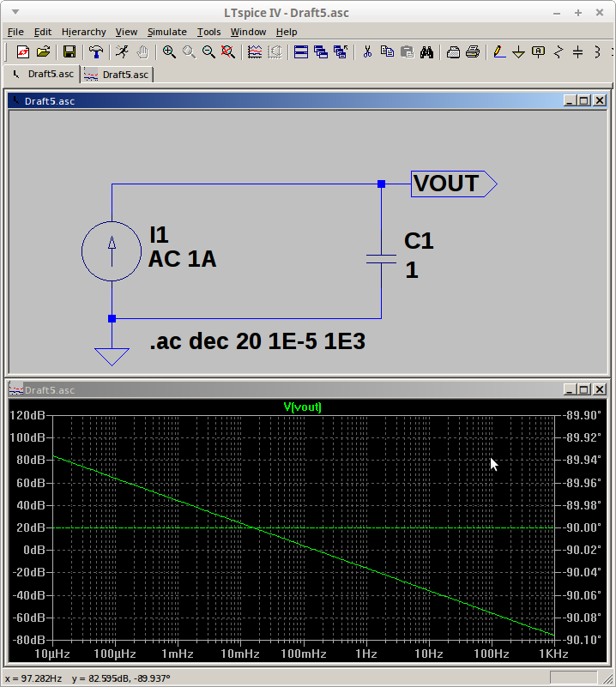Open the File menu
The image size is (616, 687).
coord(15,32)
